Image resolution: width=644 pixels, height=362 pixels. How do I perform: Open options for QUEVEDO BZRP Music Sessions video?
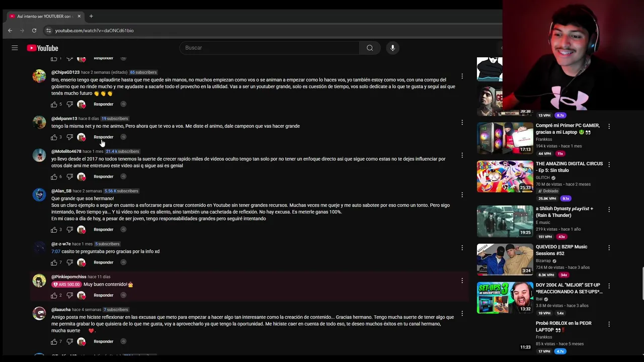coord(609,247)
